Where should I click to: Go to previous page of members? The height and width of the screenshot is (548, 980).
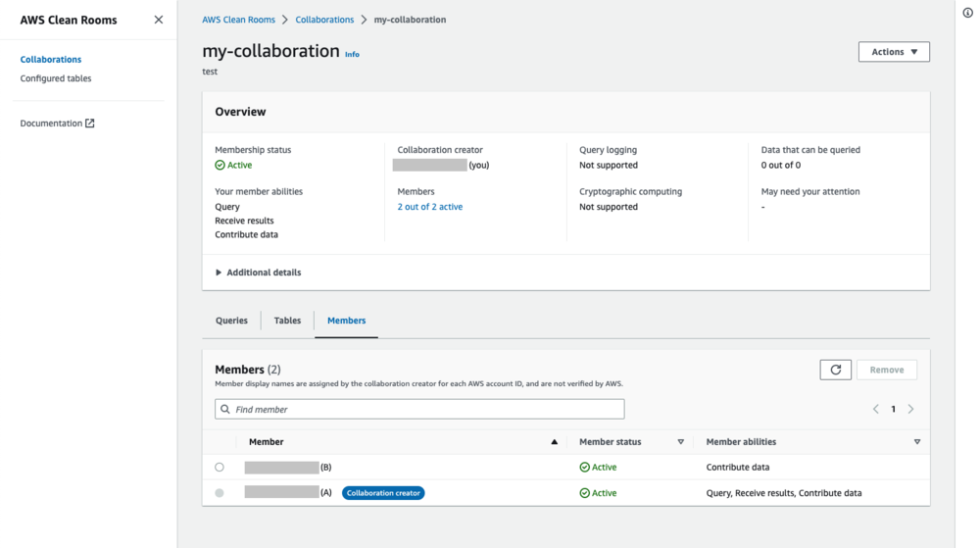(876, 409)
